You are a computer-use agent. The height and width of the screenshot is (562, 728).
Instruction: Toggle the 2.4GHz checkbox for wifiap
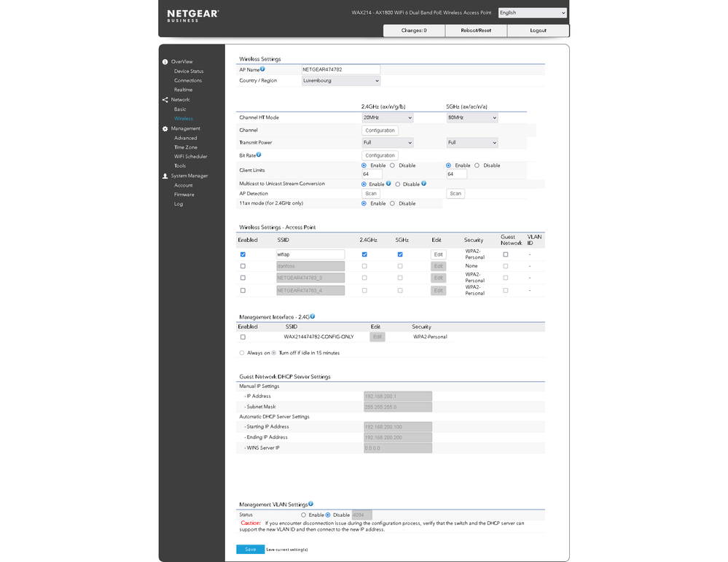(x=364, y=254)
